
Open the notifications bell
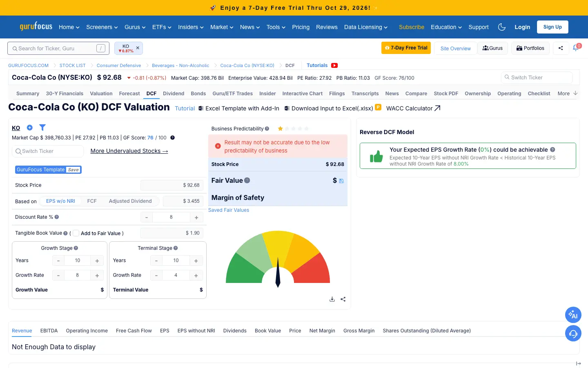pyautogui.click(x=576, y=48)
